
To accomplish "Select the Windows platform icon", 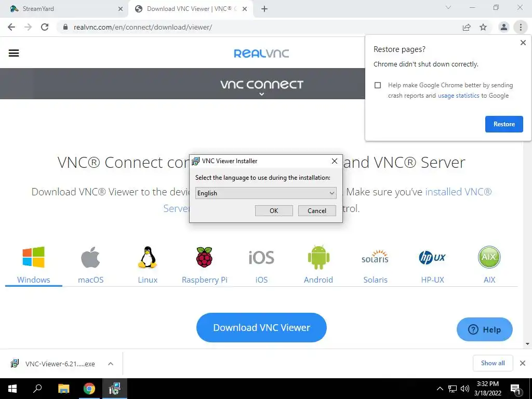I will 33,258.
